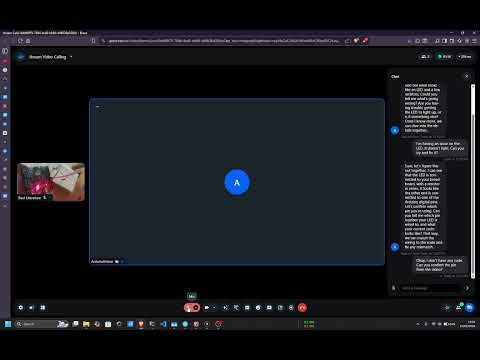Toggle the browser sidebar panel icon
The image size is (480, 360).
point(444,41)
